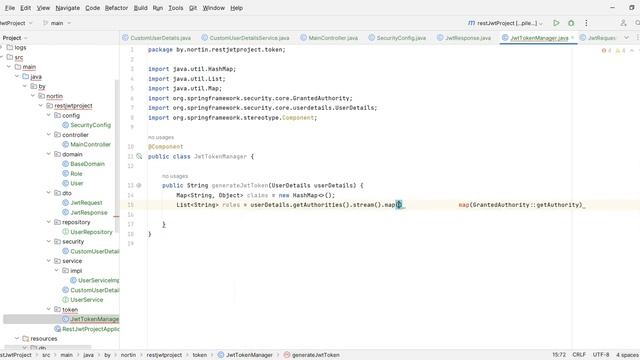Switch to the MainController.java tab
Screen dimensions: 640x360
[329, 38]
